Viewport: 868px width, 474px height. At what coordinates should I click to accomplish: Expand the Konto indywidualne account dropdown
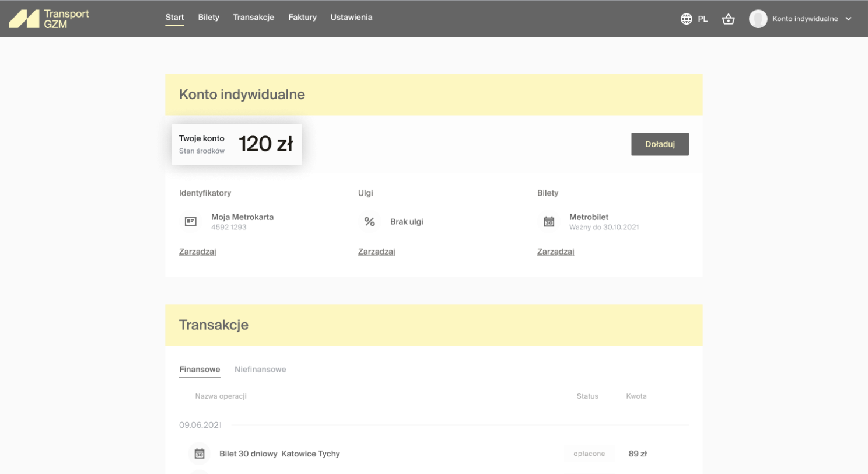pos(848,19)
